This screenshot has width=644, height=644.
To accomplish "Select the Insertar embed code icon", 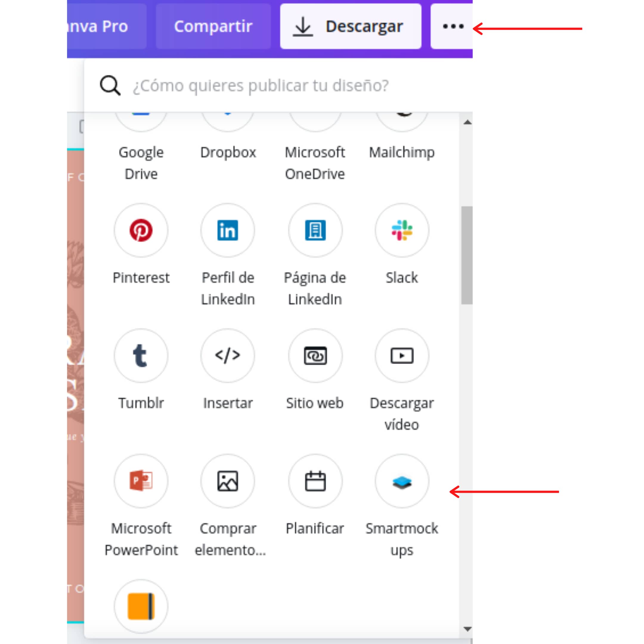I will pos(228,356).
